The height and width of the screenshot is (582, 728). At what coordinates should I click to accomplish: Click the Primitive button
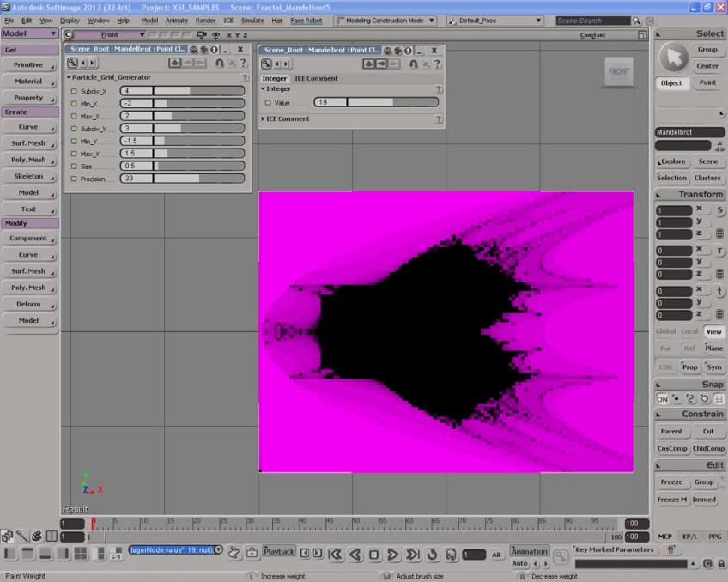tap(28, 65)
